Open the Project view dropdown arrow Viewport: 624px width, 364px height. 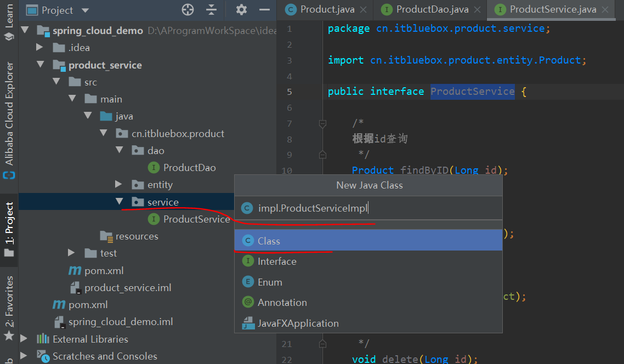(85, 10)
